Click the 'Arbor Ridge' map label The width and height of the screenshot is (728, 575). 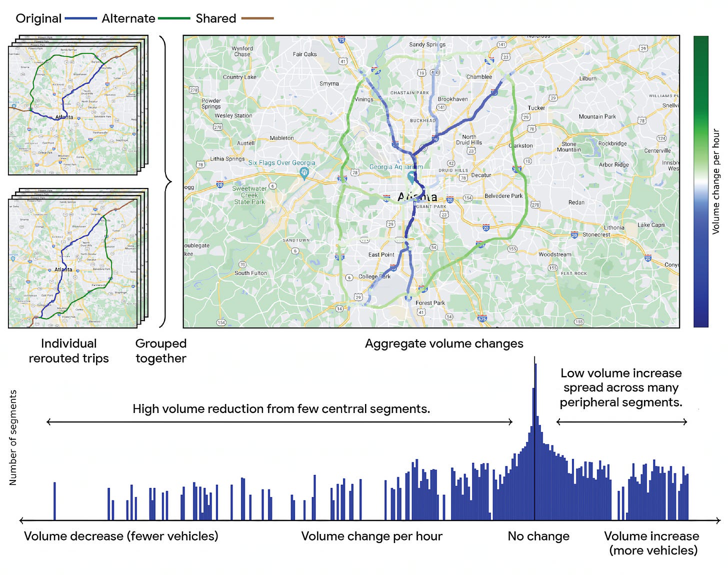pyautogui.click(x=614, y=164)
